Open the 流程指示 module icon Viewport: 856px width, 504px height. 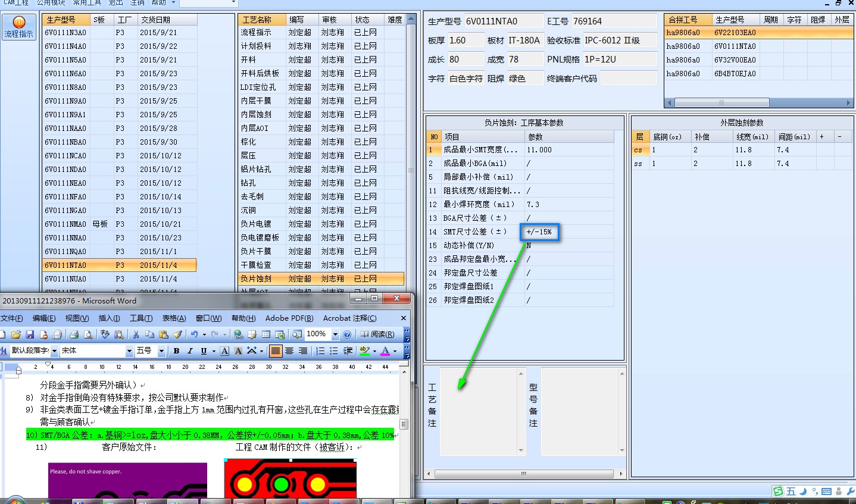[18, 27]
